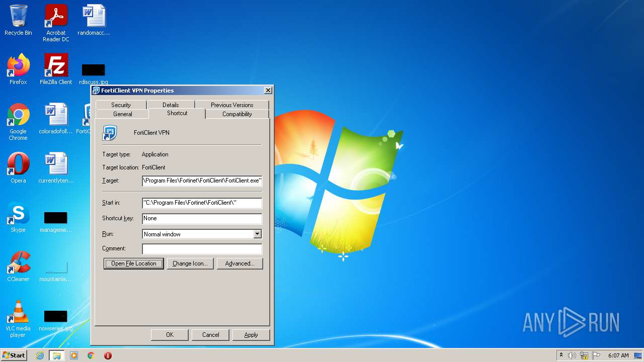Switch to the Compatibility tab
The width and height of the screenshot is (644, 362).
coord(237,114)
